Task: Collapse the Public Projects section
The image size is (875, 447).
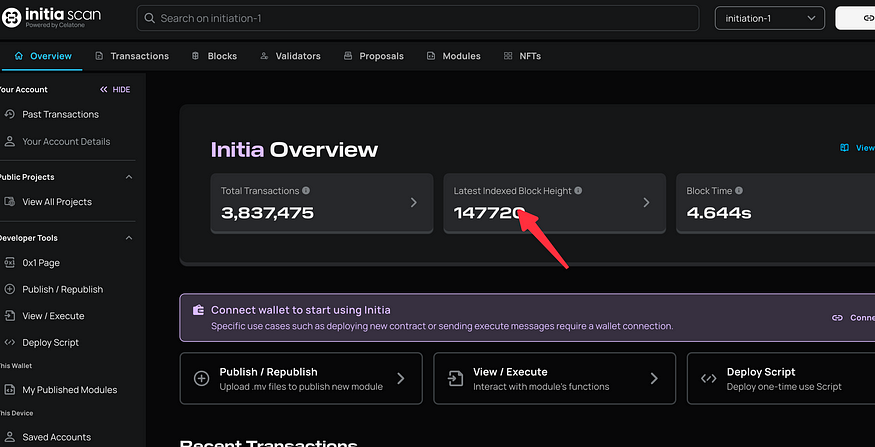Action: pyautogui.click(x=129, y=177)
